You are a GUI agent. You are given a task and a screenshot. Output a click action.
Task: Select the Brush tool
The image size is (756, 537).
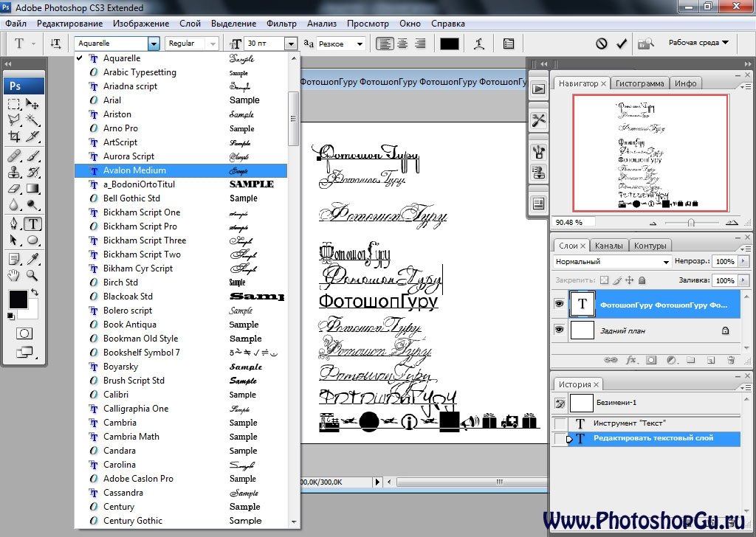(x=32, y=156)
